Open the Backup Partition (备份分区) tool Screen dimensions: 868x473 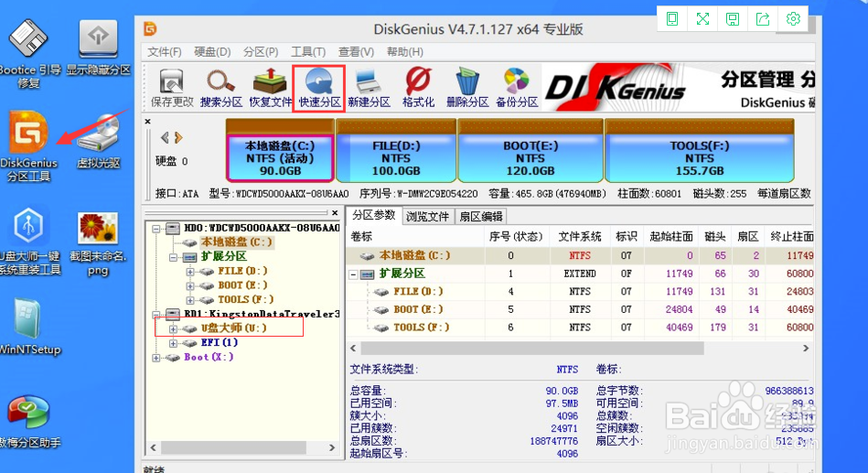pyautogui.click(x=517, y=88)
